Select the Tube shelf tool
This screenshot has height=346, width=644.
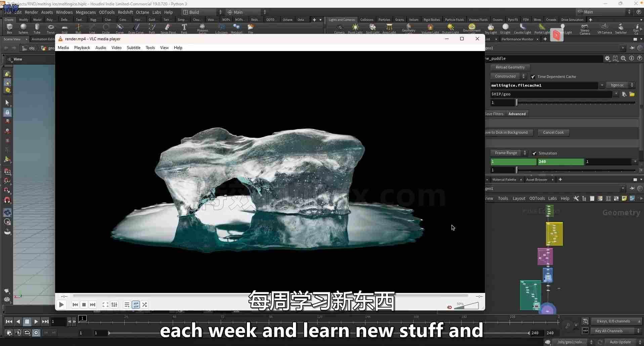pos(37,29)
